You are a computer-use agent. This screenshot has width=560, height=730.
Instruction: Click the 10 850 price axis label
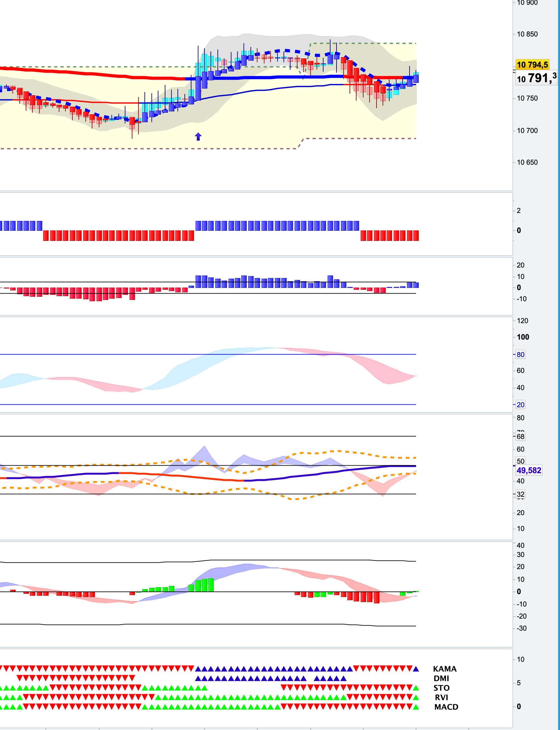point(527,34)
